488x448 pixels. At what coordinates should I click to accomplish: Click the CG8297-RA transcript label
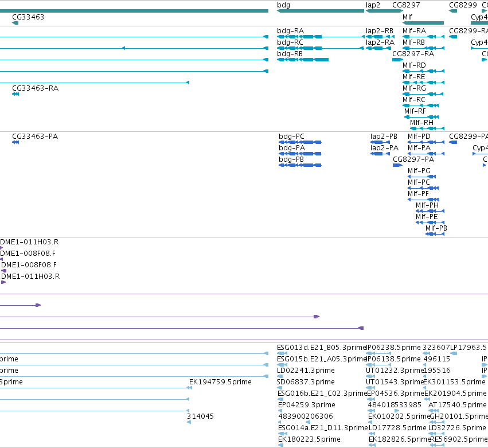click(413, 54)
